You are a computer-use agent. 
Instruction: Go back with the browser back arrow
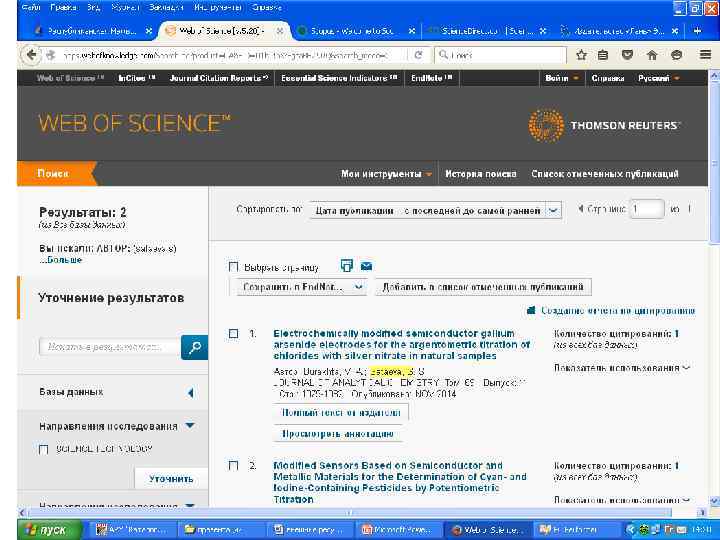click(31, 55)
